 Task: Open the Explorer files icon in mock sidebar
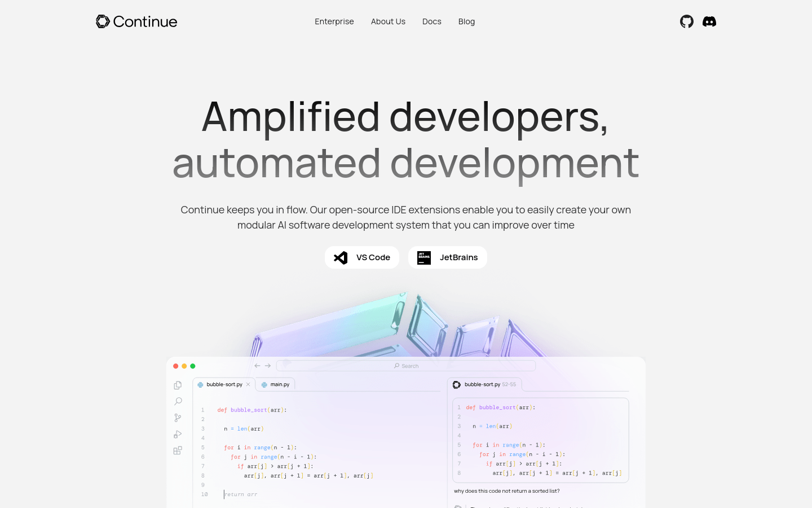click(178, 385)
